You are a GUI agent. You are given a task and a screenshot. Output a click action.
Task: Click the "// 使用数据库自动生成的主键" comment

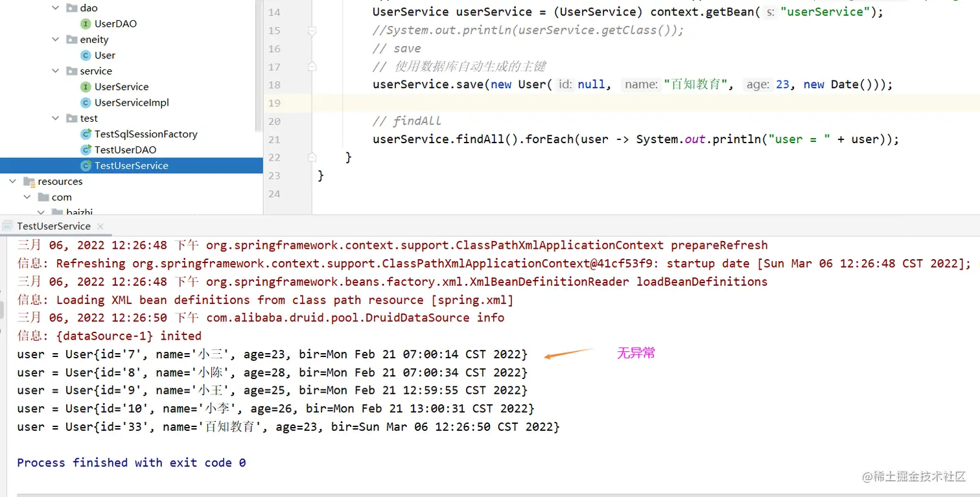(x=460, y=67)
